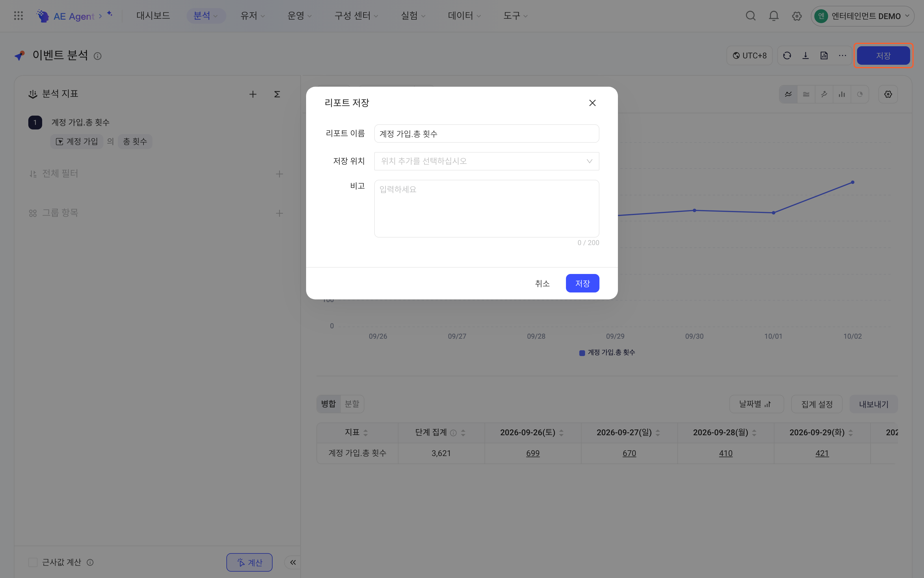Toggle the 근사값 계산 checkbox

click(x=33, y=562)
